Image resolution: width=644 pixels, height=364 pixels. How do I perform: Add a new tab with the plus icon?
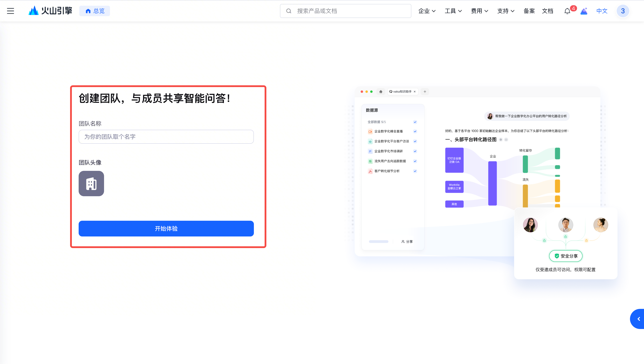425,91
